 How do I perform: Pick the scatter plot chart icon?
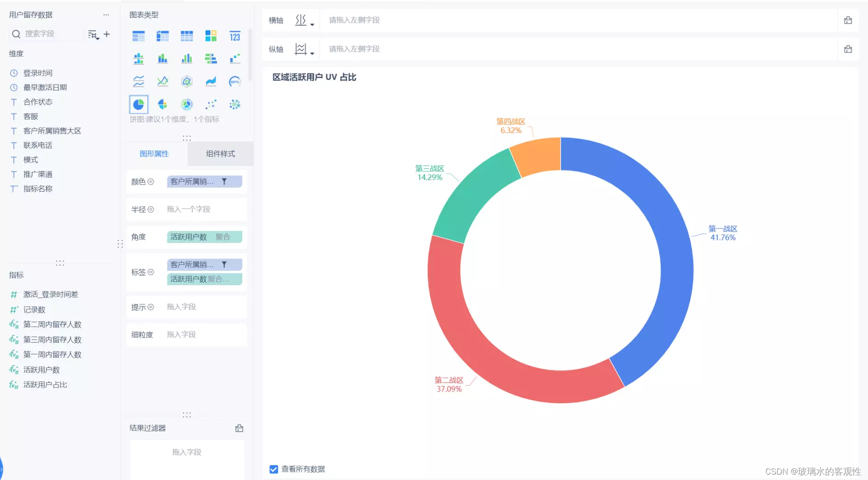click(x=211, y=104)
